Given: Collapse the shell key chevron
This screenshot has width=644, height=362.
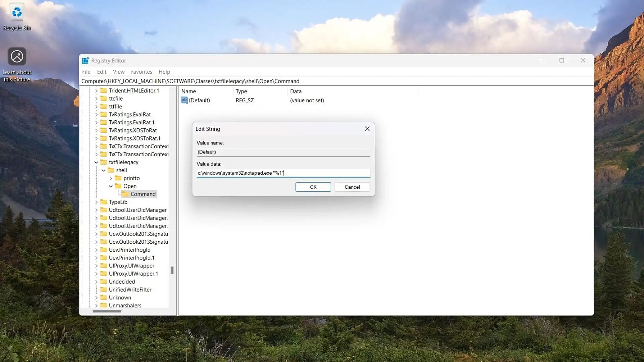Looking at the screenshot, I should [x=104, y=170].
